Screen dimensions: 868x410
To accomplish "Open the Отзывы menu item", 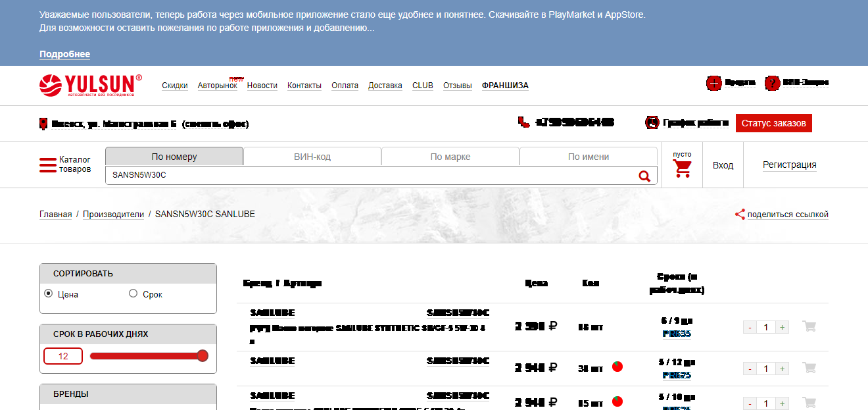I will pos(458,86).
